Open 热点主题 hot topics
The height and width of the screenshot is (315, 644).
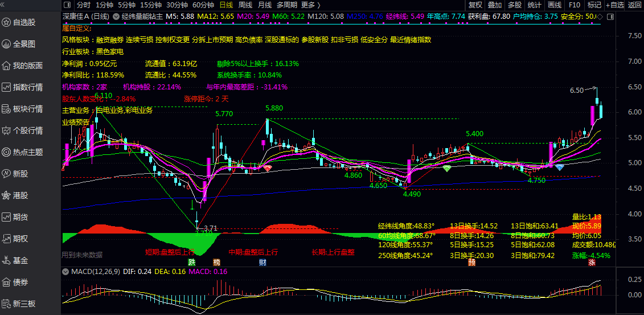click(24, 152)
